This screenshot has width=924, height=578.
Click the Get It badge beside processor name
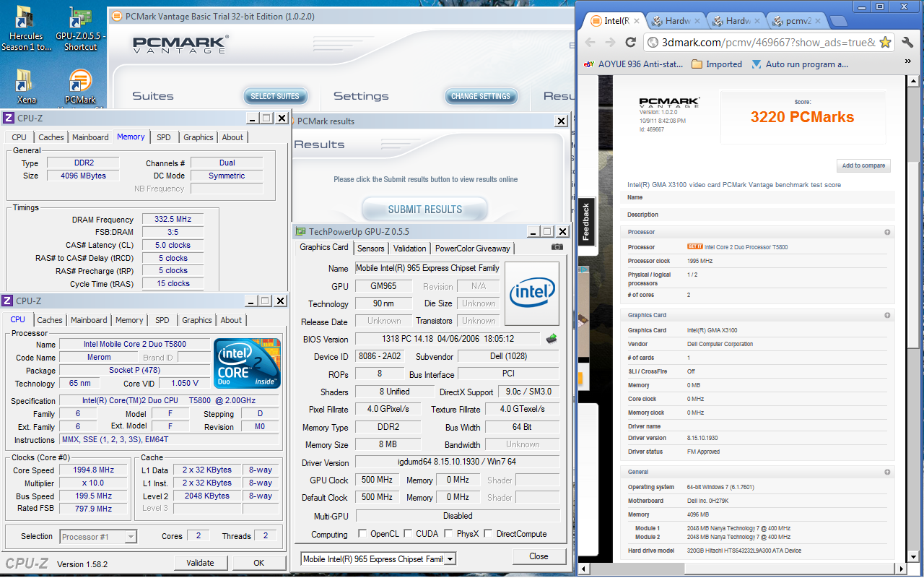694,247
